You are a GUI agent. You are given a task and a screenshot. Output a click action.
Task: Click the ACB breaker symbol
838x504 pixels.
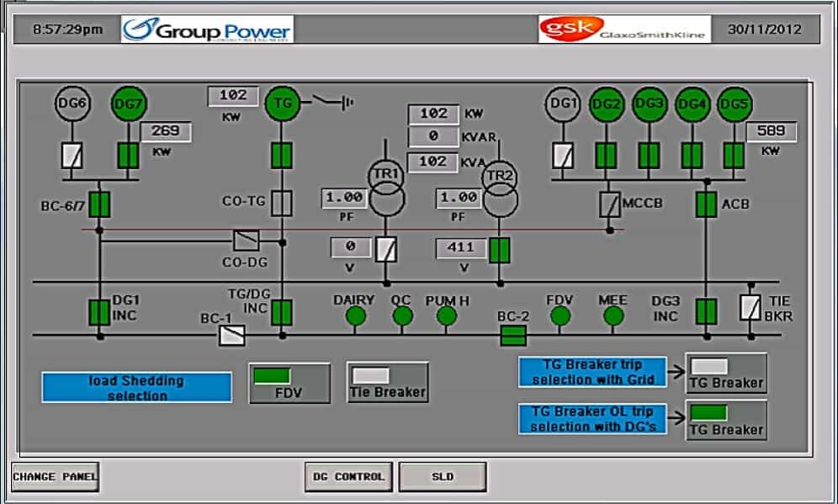coord(706,204)
